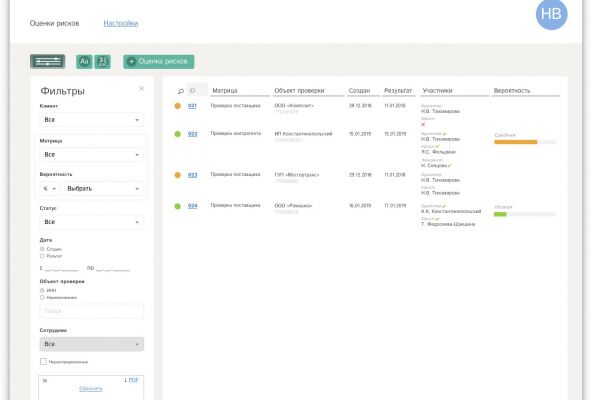Screen dimensions: 591x400
Task: Click participant 'Т. Федосеева-Шукшина' in row 024
Action: (448, 224)
